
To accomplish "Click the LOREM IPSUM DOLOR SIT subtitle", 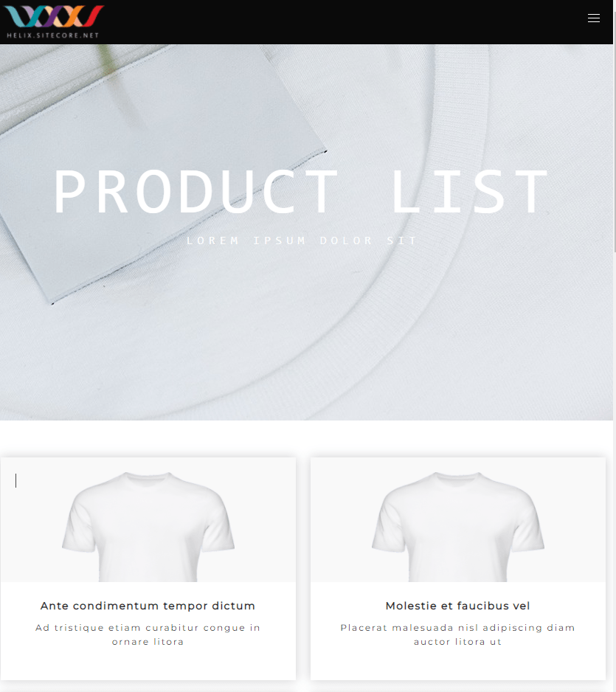I will (x=302, y=241).
